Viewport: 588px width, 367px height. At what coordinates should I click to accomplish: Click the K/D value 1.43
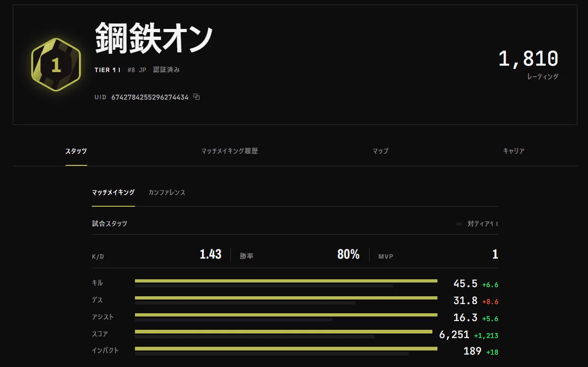click(x=211, y=254)
